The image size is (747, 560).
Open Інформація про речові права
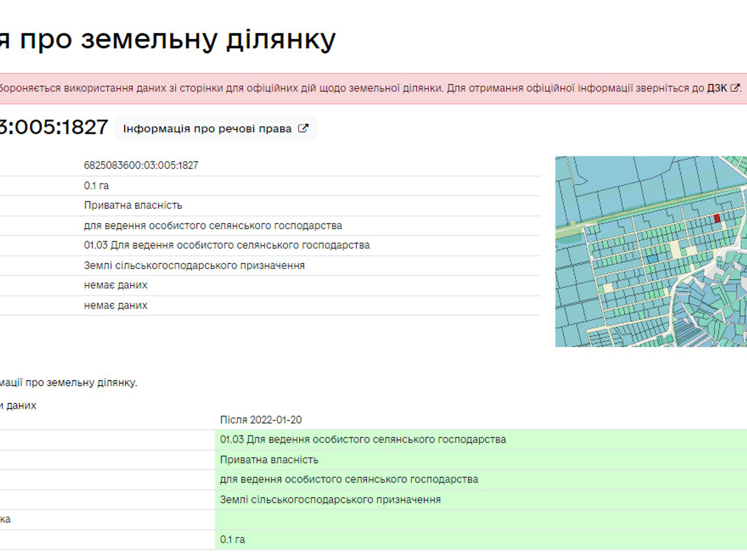click(207, 129)
